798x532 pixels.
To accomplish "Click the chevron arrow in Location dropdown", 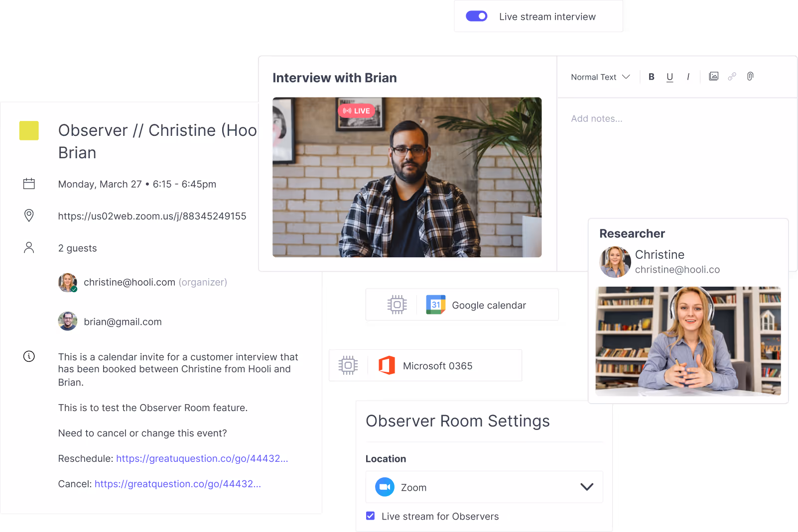I will [587, 487].
